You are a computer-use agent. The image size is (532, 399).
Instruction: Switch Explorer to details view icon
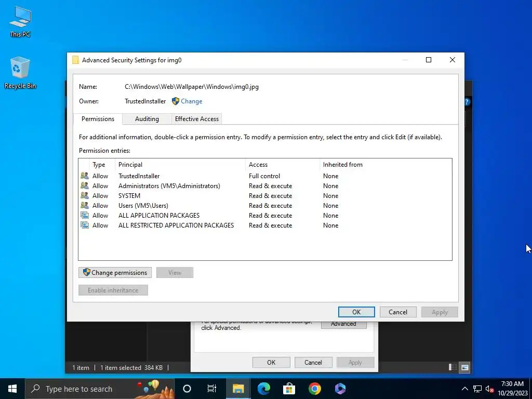[x=453, y=367]
